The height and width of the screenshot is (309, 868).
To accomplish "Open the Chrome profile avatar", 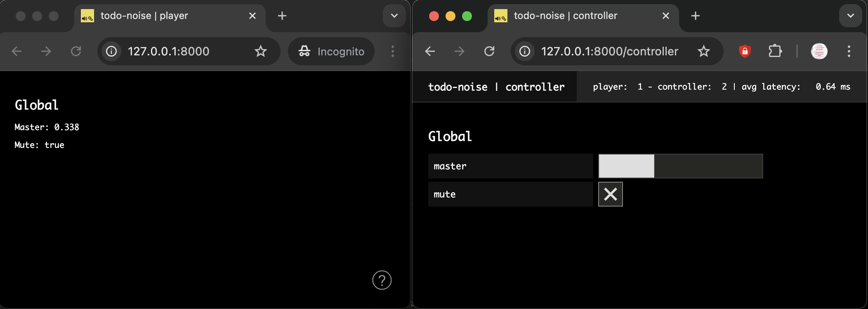I will tap(819, 51).
